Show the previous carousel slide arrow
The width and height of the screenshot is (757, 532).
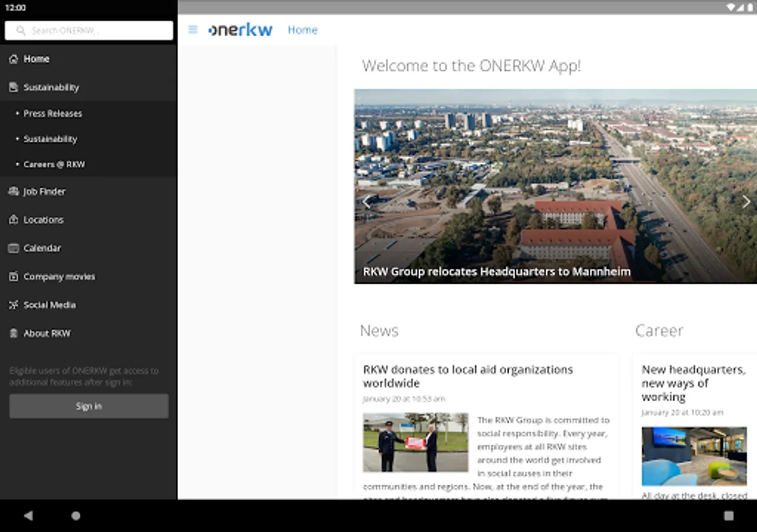(x=367, y=202)
